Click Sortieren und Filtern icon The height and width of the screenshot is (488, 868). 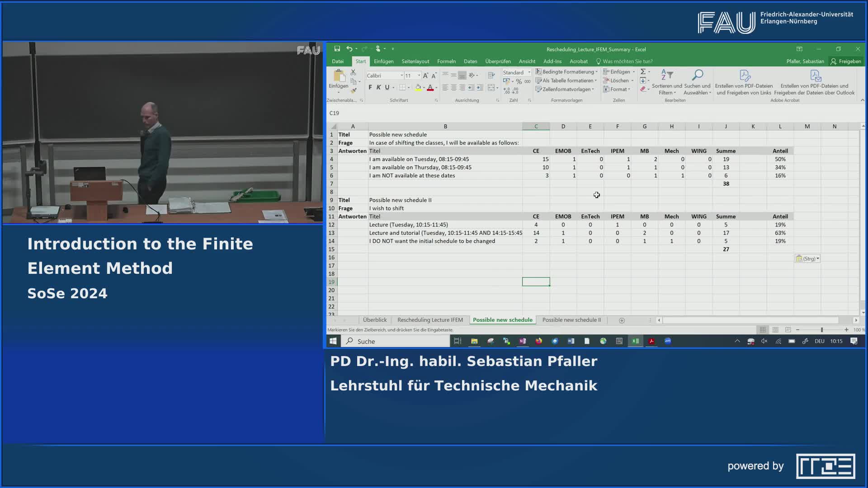(x=667, y=75)
